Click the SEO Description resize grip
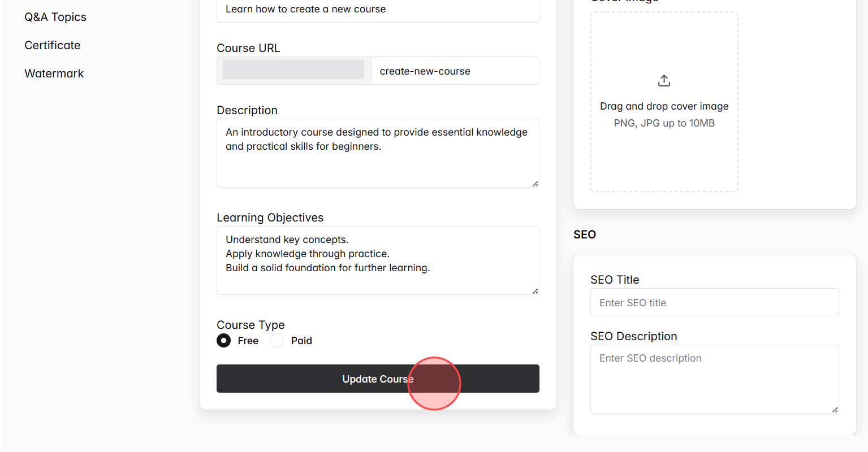 pos(834,408)
